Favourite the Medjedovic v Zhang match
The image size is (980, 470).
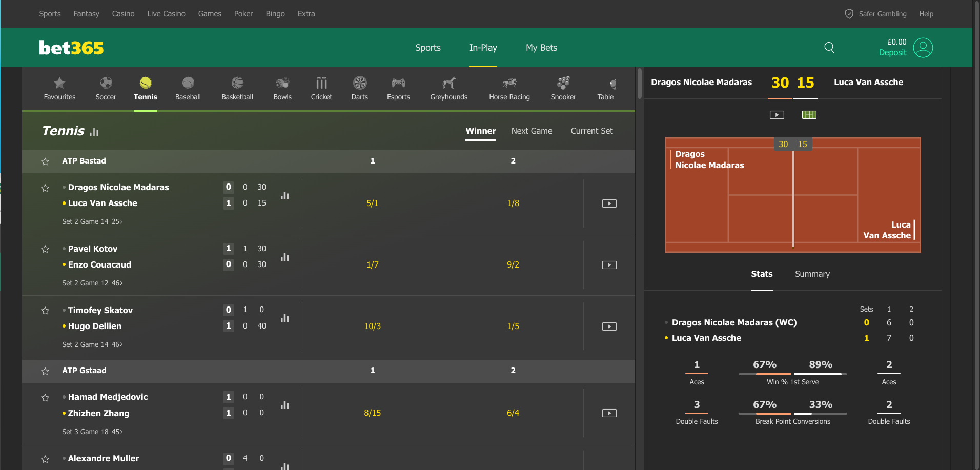pyautogui.click(x=45, y=398)
